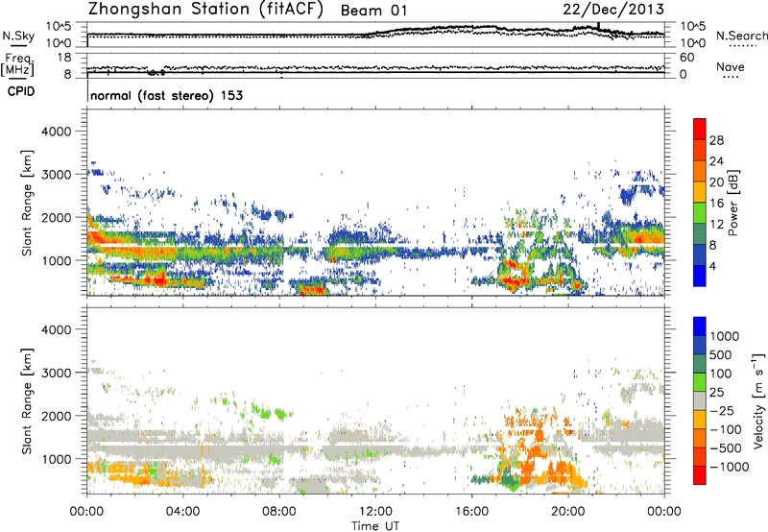Click the light green 25–100 Velocity colorbar segment

700,382
